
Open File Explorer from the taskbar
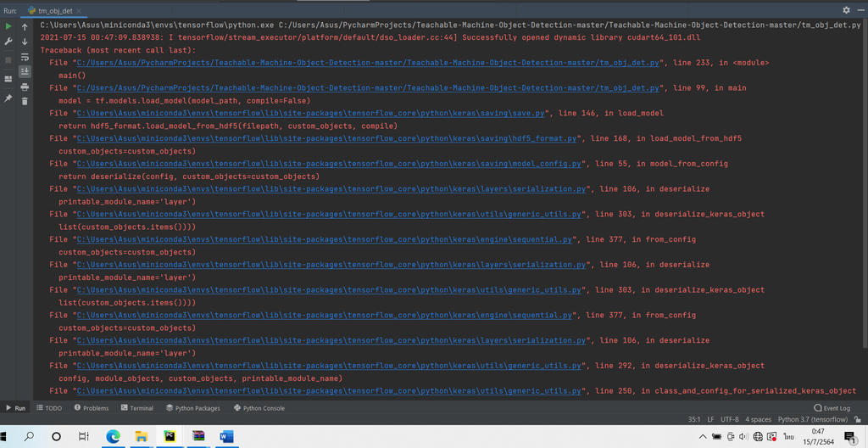coord(142,437)
